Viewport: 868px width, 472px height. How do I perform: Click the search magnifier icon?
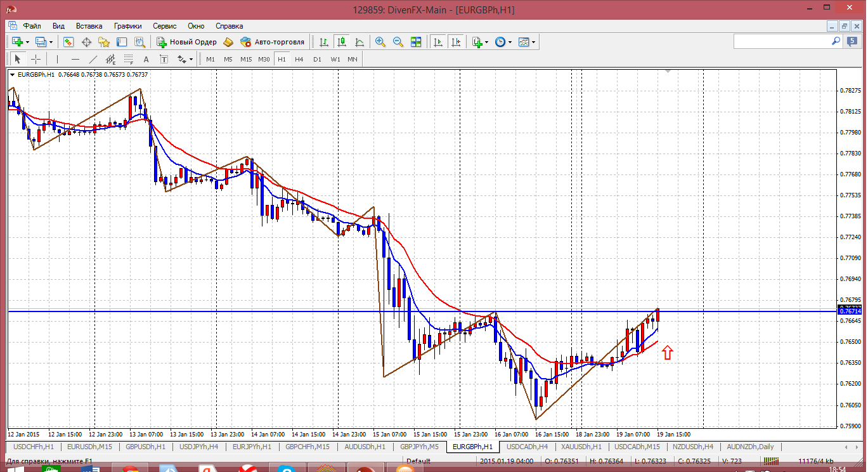click(x=836, y=41)
